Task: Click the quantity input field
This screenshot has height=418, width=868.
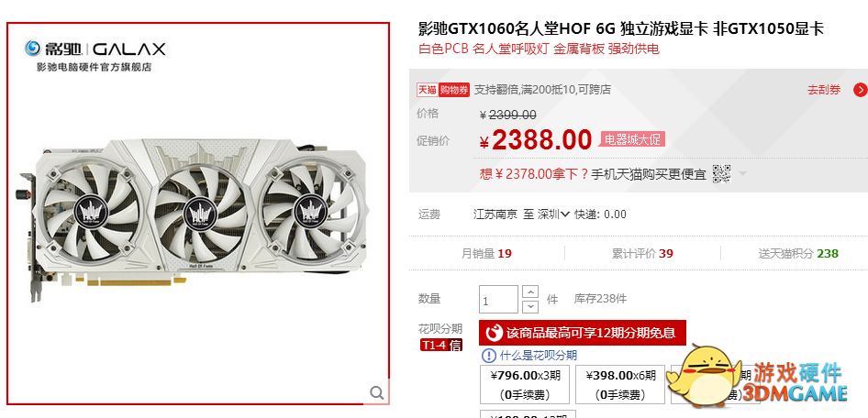Action: coord(499,299)
